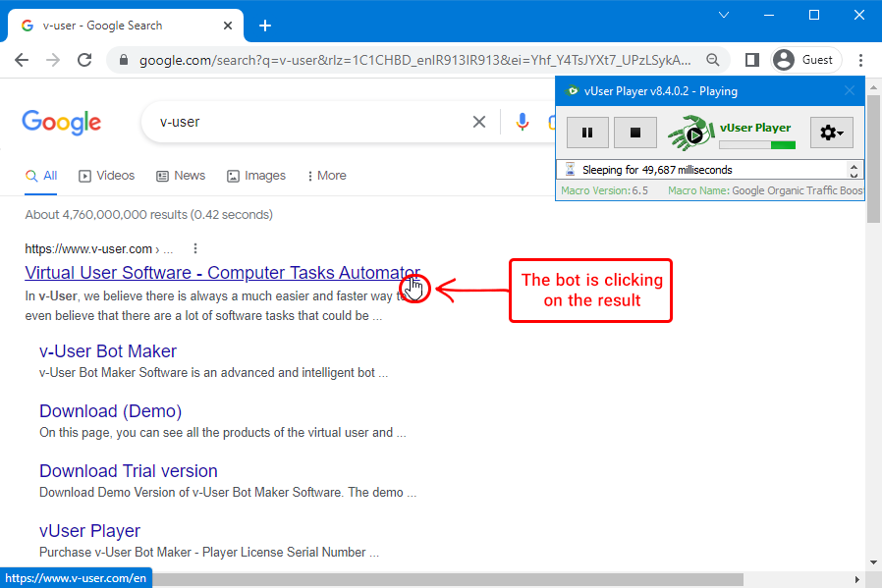This screenshot has height=588, width=882.
Task: Go to the Google homepage via logo
Action: [61, 123]
